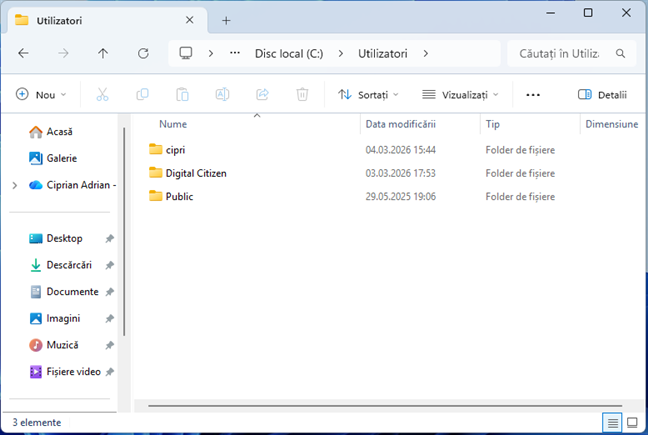This screenshot has height=435, width=648.
Task: Open Galerie in navigation pane
Action: [53, 158]
